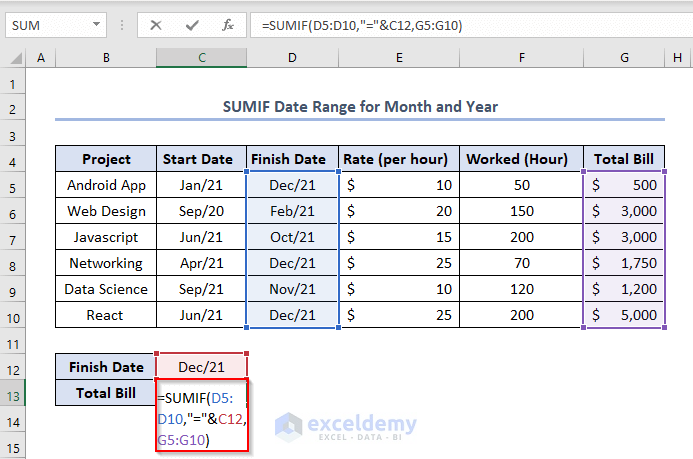The height and width of the screenshot is (459, 693).
Task: Click start date 'Sep/20' cell
Action: click(202, 211)
